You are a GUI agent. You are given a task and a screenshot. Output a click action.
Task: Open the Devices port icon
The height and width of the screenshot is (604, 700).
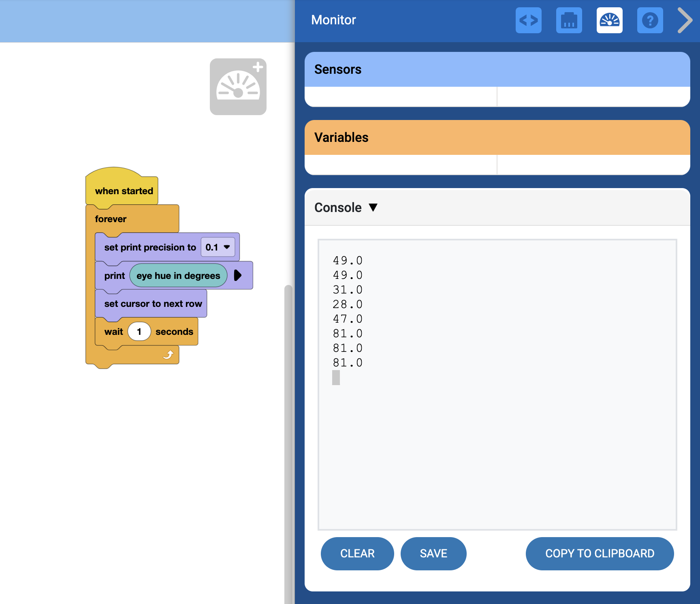(x=569, y=20)
